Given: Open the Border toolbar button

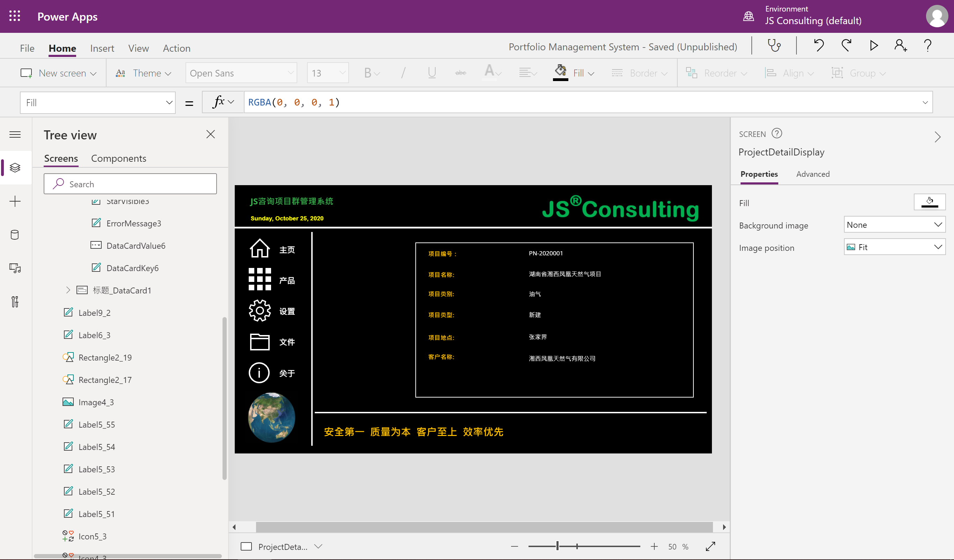Looking at the screenshot, I should click(639, 73).
